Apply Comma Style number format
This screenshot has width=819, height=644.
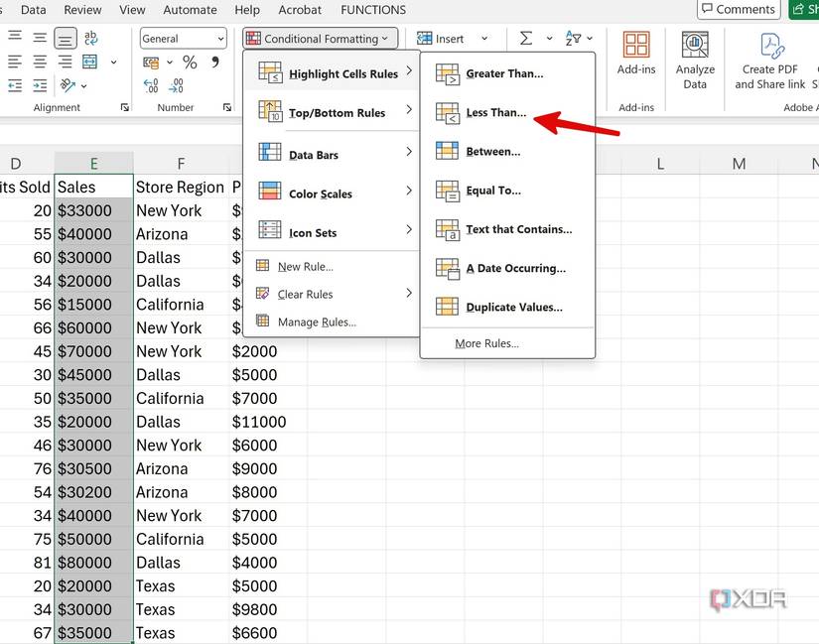coord(215,63)
